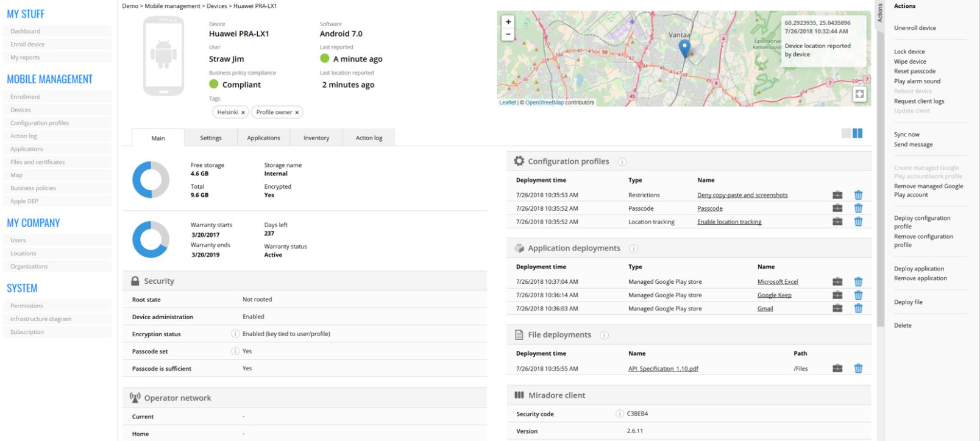This screenshot has width=980, height=441.
Task: Open the Microsoft Excel deployment link
Action: [778, 281]
